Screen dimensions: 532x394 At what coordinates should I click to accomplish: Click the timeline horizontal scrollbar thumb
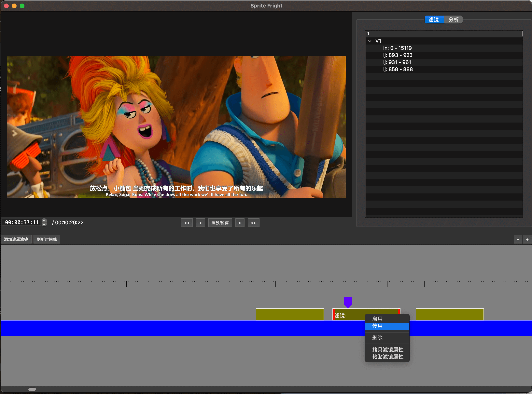tap(32, 389)
